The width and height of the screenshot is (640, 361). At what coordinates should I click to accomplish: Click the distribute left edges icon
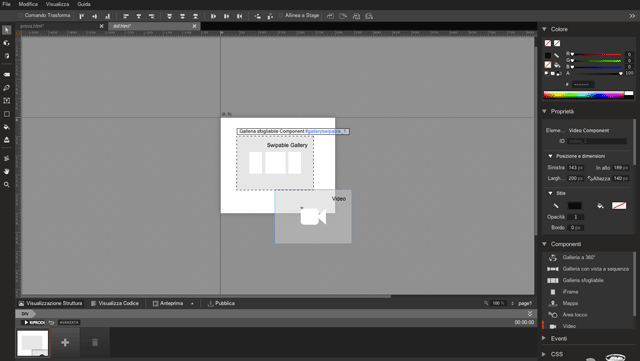tap(213, 16)
